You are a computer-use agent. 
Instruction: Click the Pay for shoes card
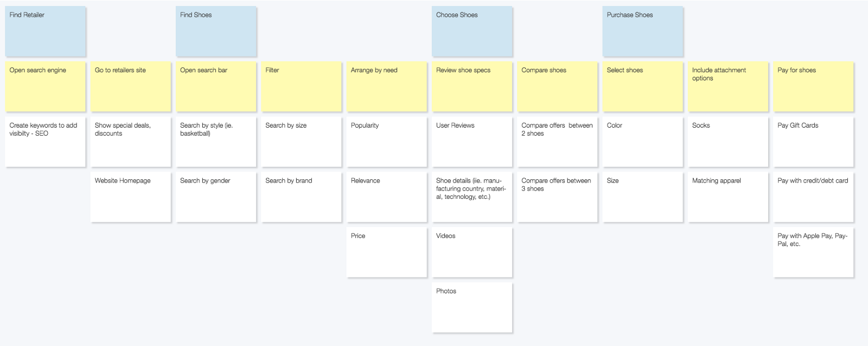[813, 86]
